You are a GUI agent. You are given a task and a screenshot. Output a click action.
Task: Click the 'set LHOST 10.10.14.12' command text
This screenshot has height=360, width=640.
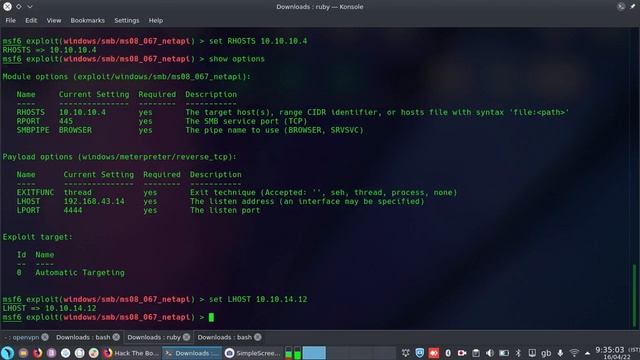pos(258,299)
